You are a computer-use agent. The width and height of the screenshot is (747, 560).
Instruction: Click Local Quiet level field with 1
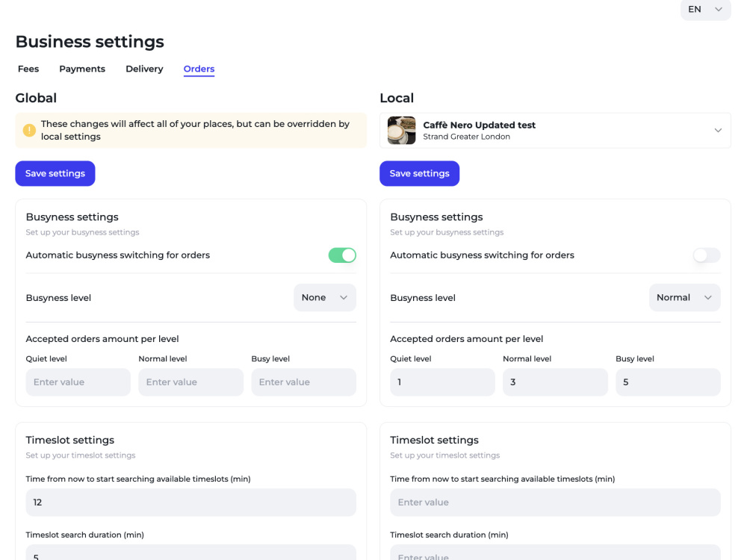(x=442, y=382)
